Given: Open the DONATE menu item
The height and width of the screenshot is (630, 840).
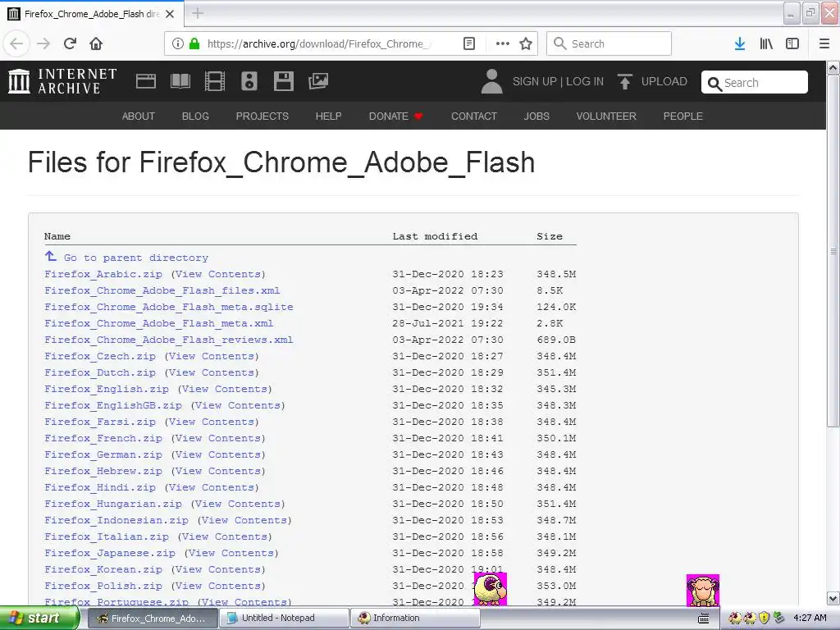Looking at the screenshot, I should pos(395,116).
